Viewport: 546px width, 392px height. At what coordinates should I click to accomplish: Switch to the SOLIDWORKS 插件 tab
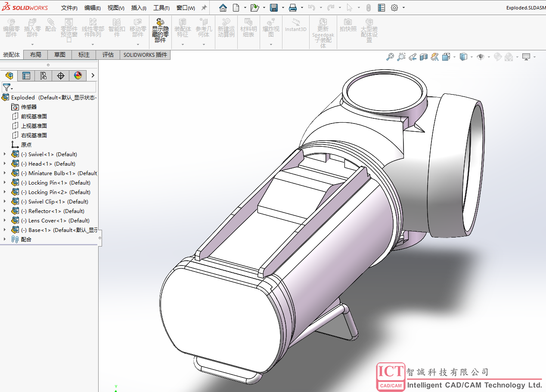[x=145, y=55]
